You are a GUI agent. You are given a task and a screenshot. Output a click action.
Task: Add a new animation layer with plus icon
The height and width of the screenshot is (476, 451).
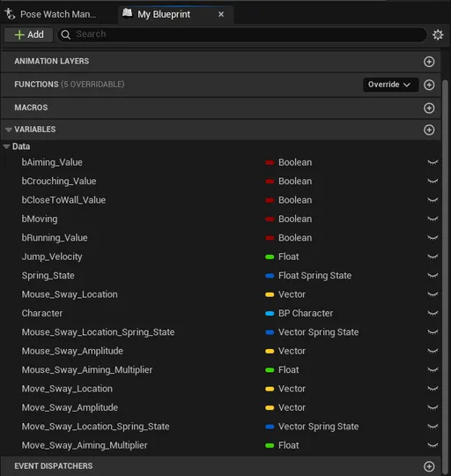coord(429,62)
